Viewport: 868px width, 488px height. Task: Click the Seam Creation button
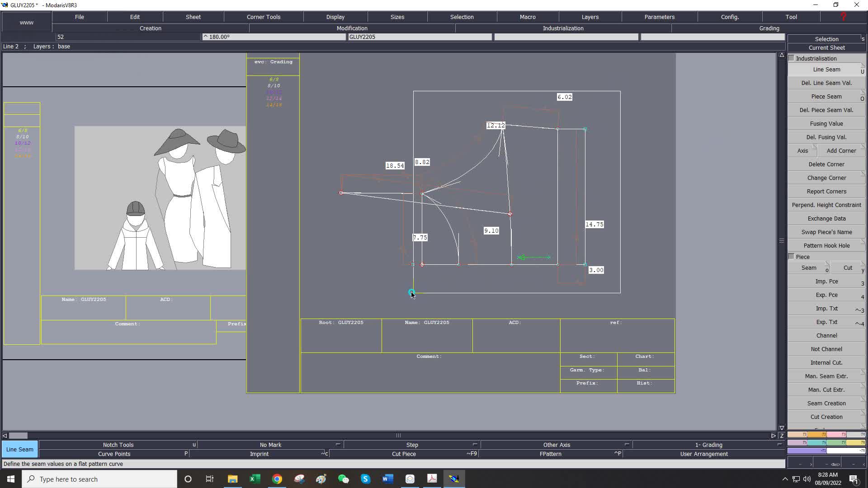click(x=826, y=403)
